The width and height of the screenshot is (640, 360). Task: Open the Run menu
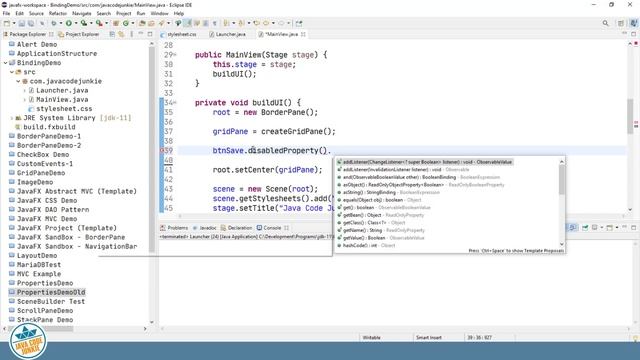coord(141,13)
